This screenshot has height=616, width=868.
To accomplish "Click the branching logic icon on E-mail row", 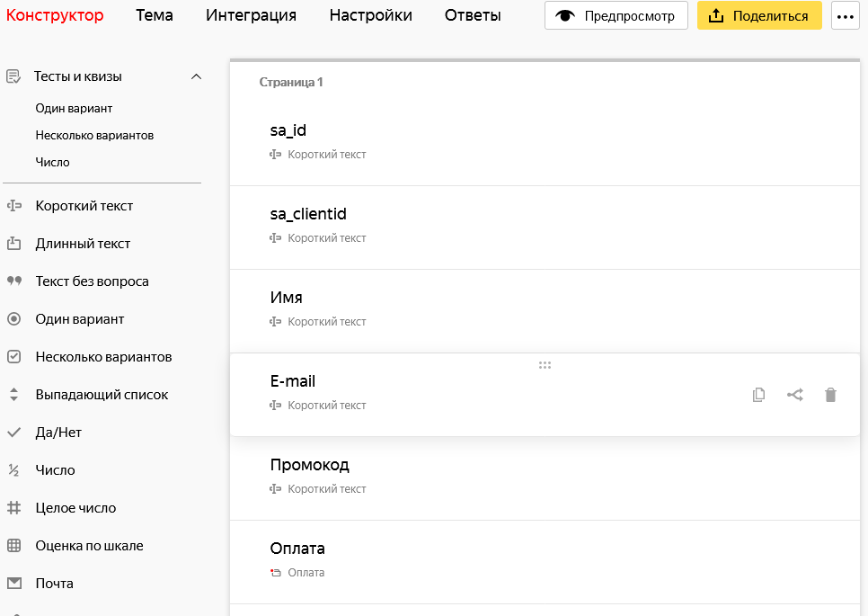I will click(795, 395).
